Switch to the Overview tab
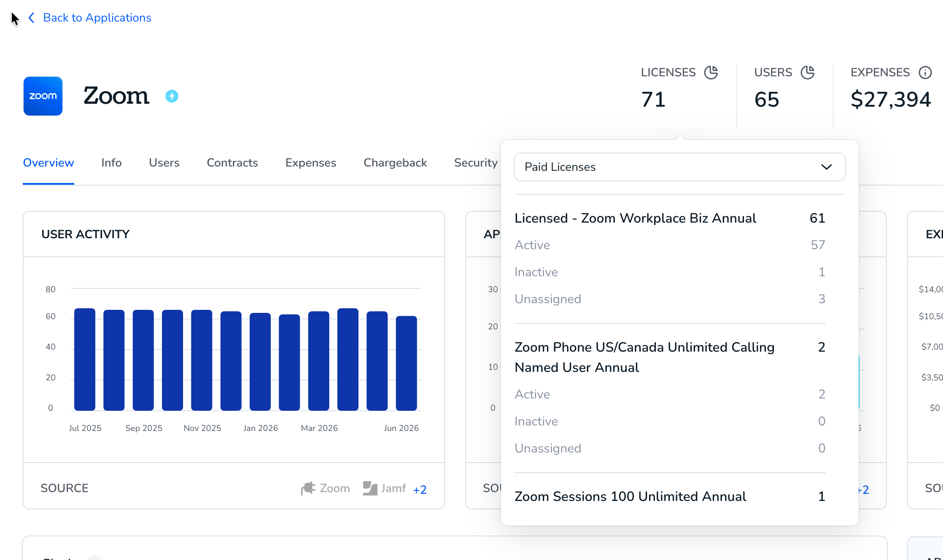Image resolution: width=943 pixels, height=560 pixels. (x=48, y=163)
